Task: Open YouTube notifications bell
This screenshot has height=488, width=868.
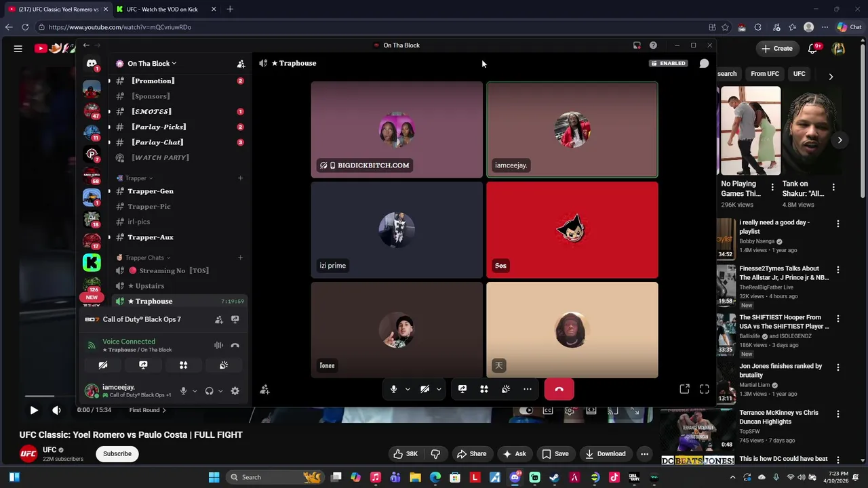Action: click(x=813, y=48)
